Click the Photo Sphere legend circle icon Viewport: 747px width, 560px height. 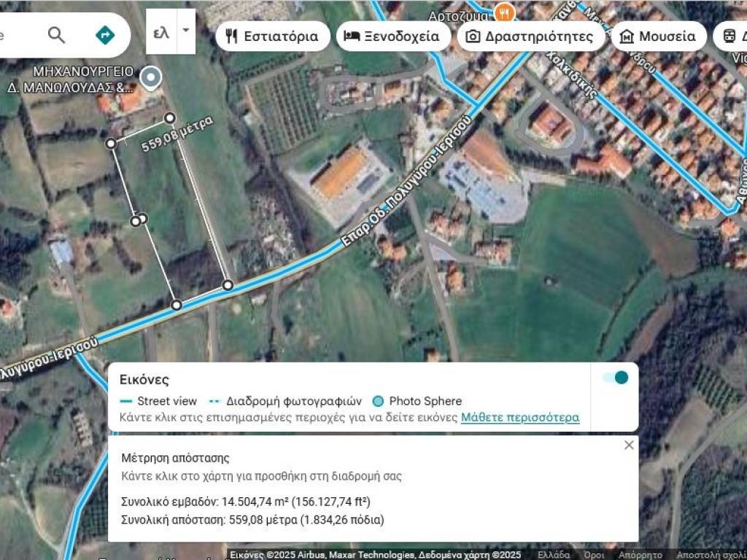[378, 401]
